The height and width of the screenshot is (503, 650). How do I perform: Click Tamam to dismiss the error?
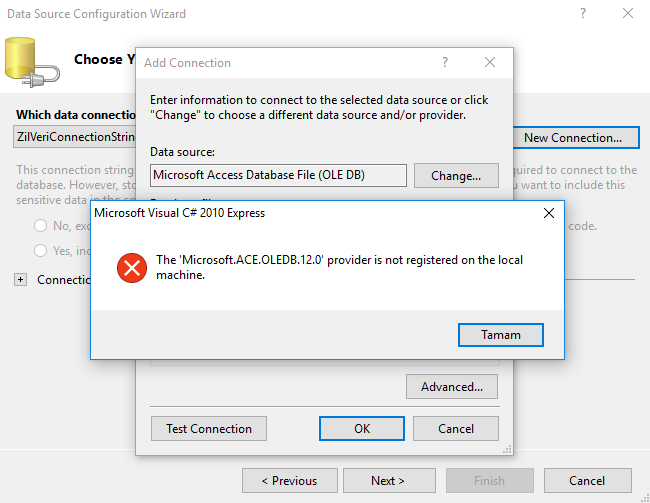(x=501, y=335)
